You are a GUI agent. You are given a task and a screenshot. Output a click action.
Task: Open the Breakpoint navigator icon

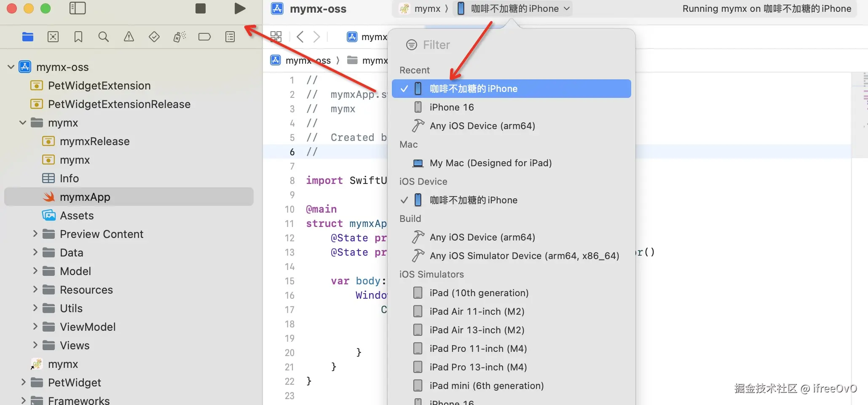[x=204, y=37]
